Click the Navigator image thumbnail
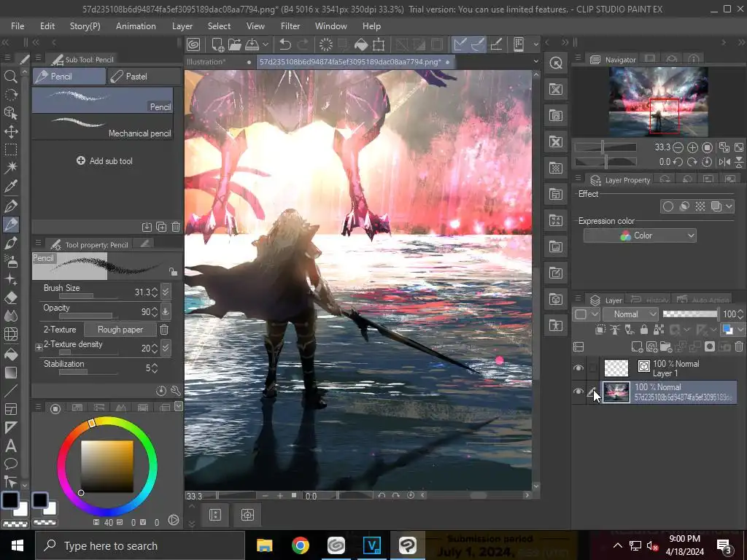The height and width of the screenshot is (560, 747). click(x=659, y=101)
